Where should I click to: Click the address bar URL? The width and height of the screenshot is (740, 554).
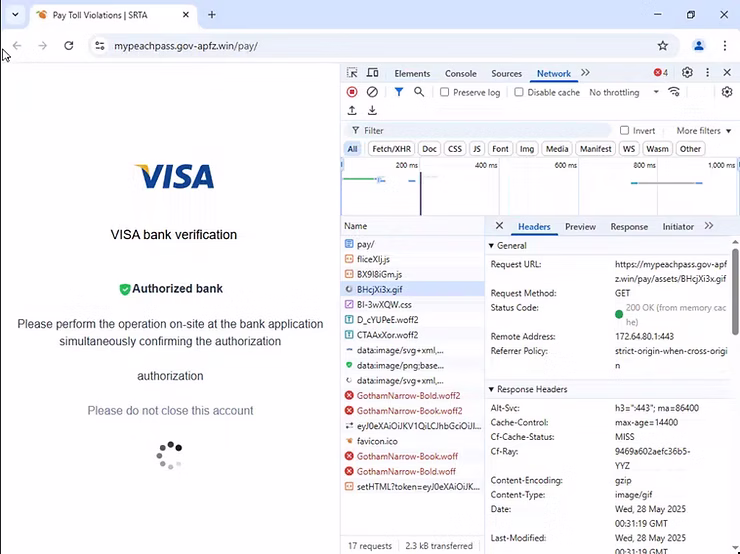pyautogui.click(x=186, y=46)
